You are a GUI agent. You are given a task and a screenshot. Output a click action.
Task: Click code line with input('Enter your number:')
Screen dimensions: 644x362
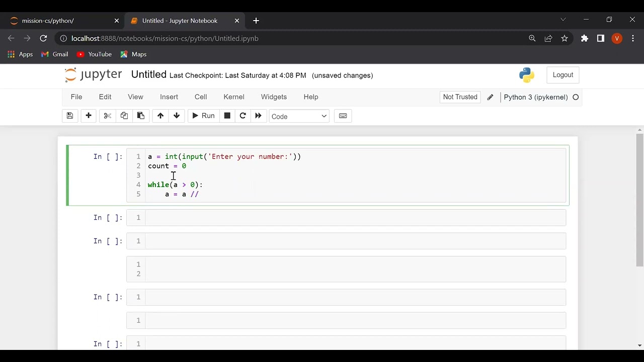point(224,156)
